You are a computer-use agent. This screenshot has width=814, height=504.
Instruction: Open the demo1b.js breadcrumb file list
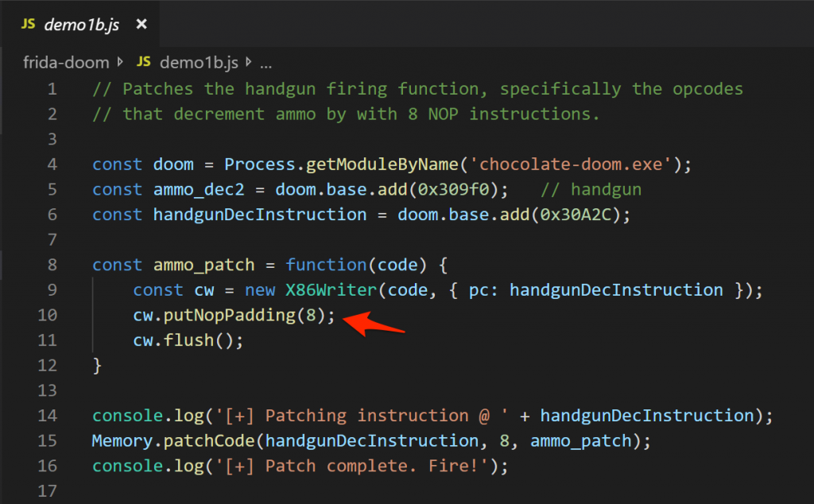(200, 61)
